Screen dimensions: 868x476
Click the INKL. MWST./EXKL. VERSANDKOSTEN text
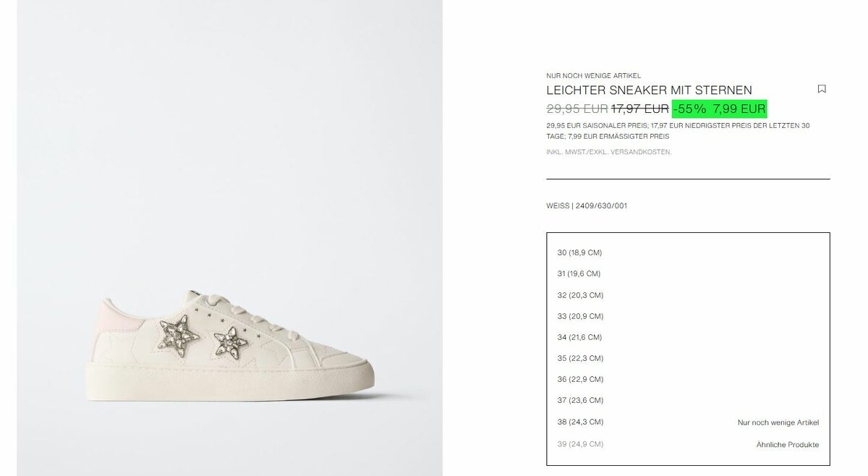coord(609,152)
